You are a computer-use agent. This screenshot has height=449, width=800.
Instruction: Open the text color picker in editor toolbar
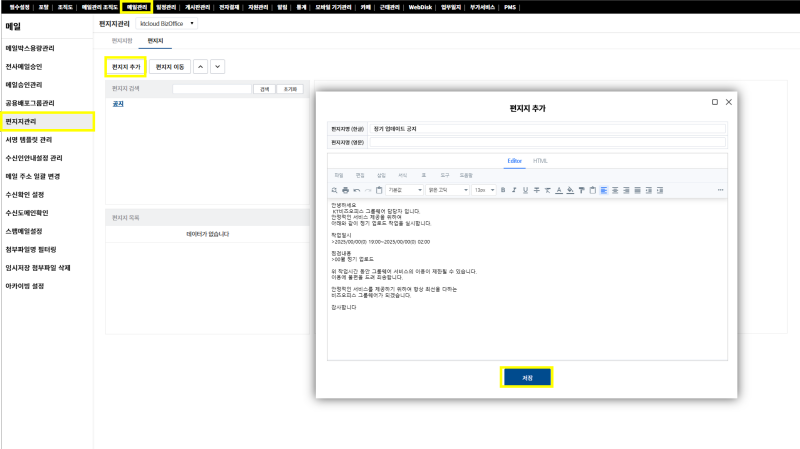[x=557, y=190]
